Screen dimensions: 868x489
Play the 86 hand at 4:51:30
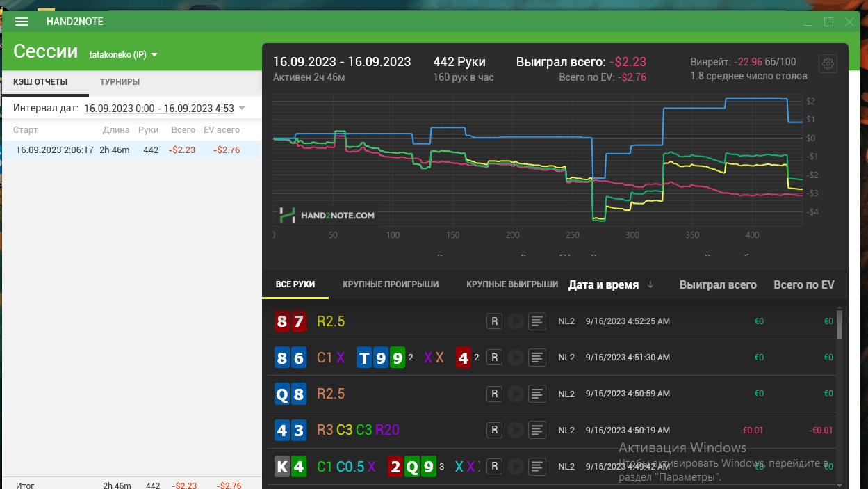pyautogui.click(x=515, y=358)
